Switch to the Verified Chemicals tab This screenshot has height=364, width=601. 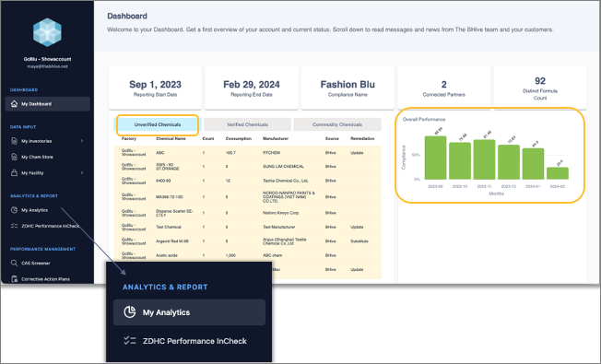[x=247, y=124]
